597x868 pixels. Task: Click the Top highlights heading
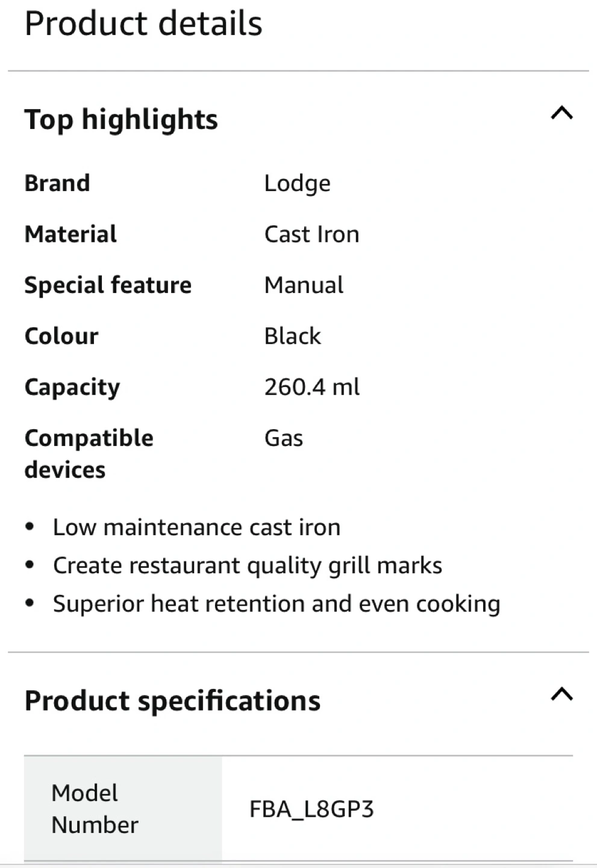121,119
